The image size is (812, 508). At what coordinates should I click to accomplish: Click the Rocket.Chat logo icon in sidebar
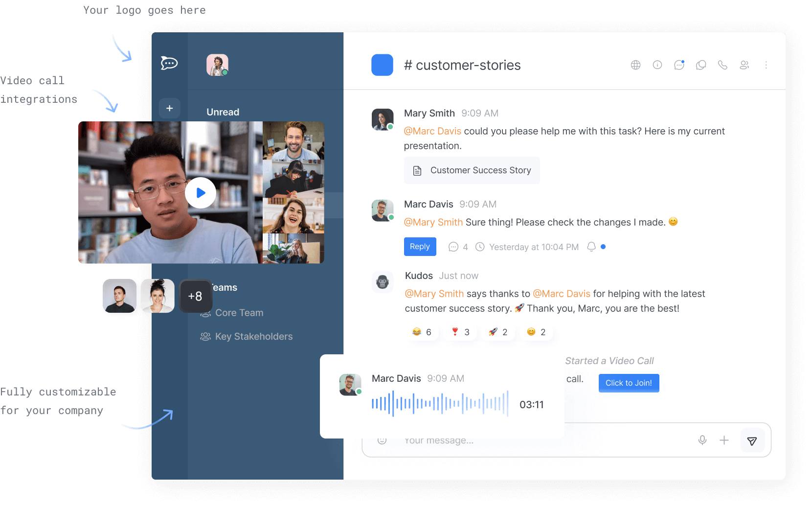point(169,63)
